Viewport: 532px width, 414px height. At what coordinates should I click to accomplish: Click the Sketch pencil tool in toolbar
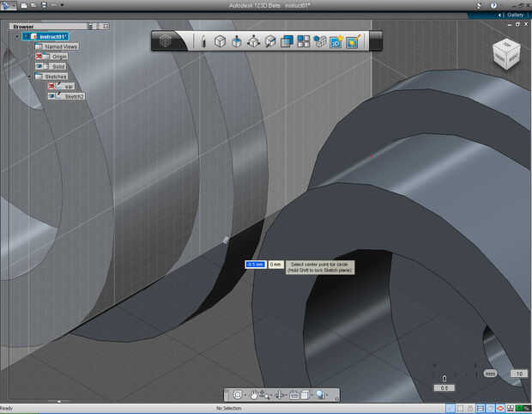point(203,41)
